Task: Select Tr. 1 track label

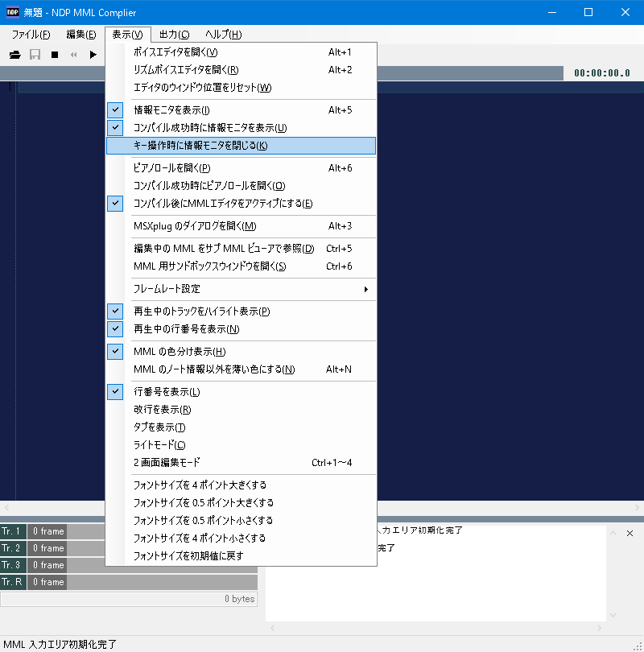Action: pos(13,531)
